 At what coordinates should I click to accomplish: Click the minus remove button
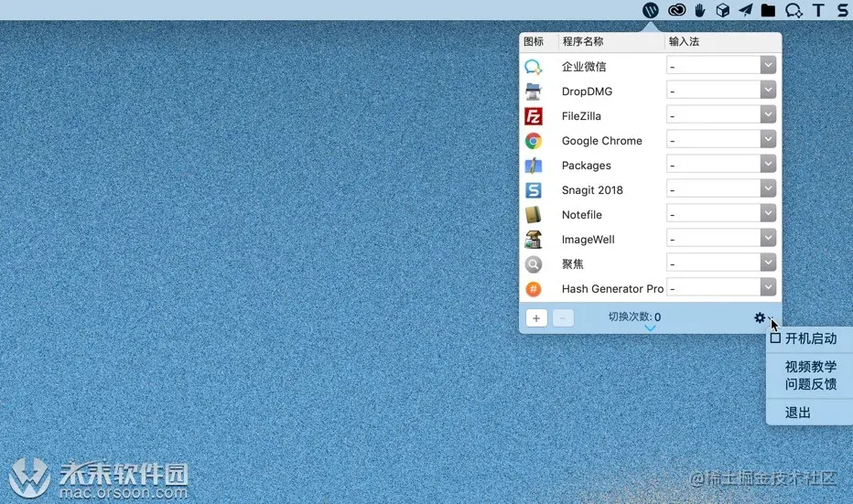[563, 318]
